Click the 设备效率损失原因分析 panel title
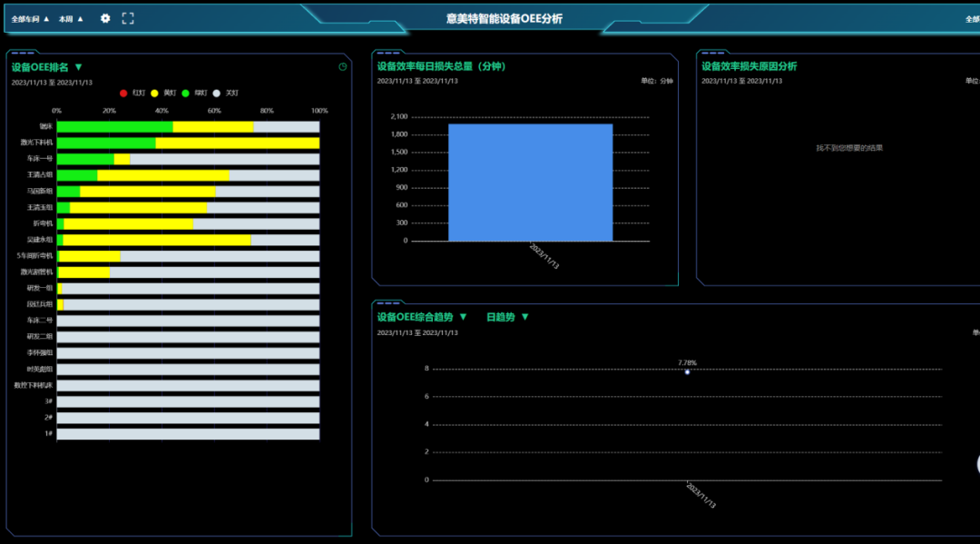980x544 pixels. coord(749,66)
